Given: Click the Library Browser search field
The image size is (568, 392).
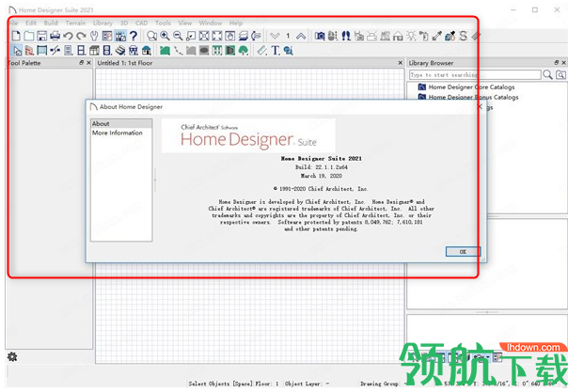Looking at the screenshot, I should 475,75.
